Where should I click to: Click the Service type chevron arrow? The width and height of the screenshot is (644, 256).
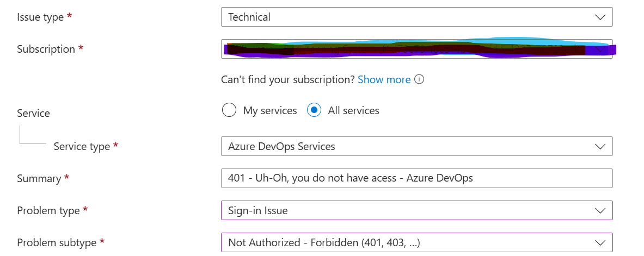600,146
